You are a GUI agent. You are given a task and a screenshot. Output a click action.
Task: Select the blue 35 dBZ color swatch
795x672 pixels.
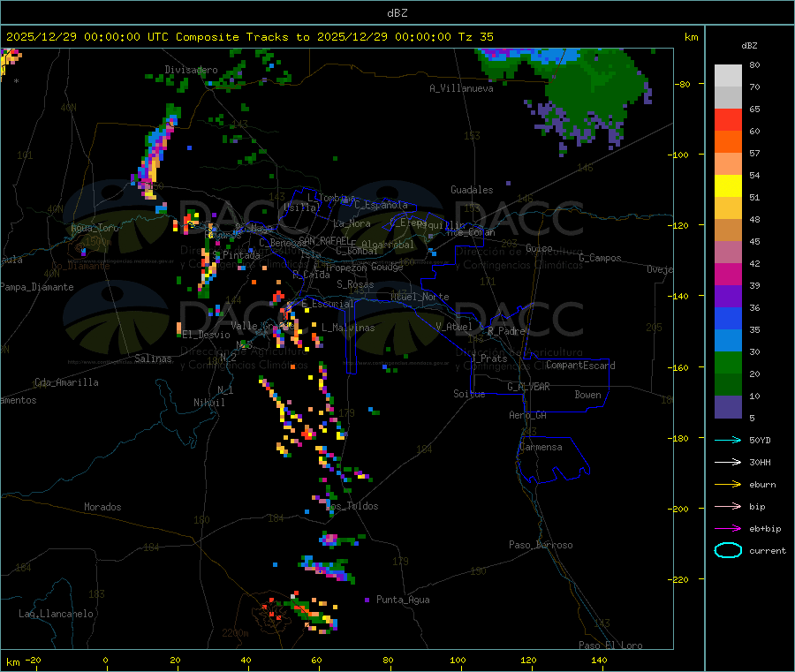pyautogui.click(x=728, y=318)
